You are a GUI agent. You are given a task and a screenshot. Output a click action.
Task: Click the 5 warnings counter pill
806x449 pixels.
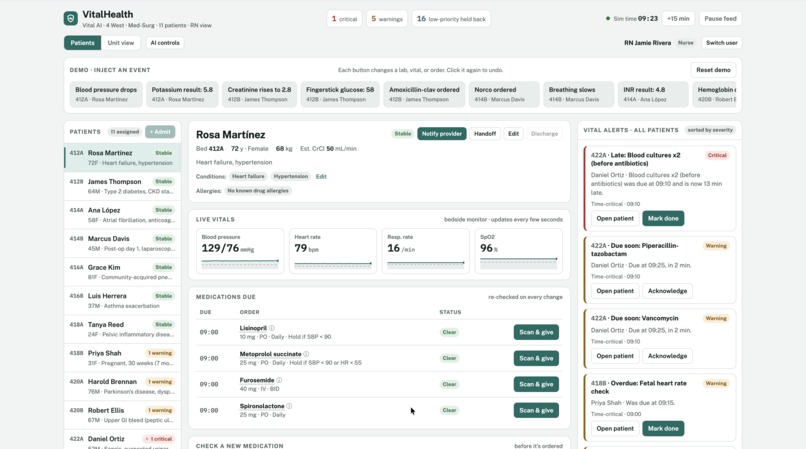click(x=387, y=19)
